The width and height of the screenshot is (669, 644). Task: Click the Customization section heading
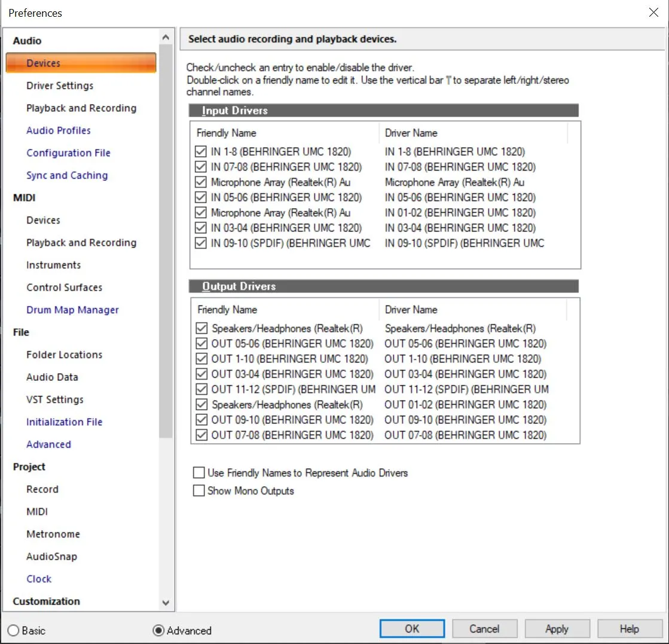click(46, 601)
